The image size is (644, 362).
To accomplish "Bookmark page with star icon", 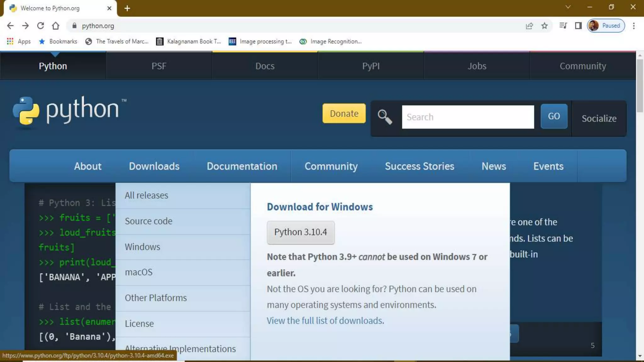I will 545,26.
